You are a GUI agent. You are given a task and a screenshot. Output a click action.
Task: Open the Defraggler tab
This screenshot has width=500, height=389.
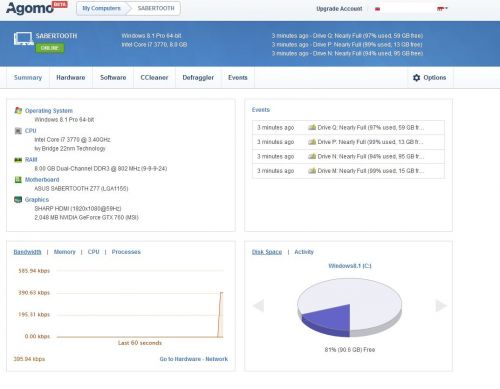[198, 77]
